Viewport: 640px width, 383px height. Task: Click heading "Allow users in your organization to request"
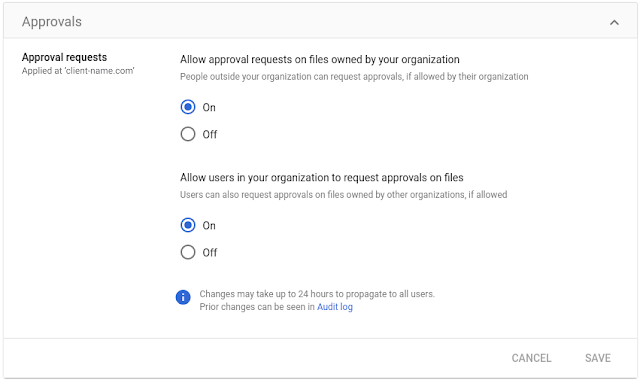point(322,178)
